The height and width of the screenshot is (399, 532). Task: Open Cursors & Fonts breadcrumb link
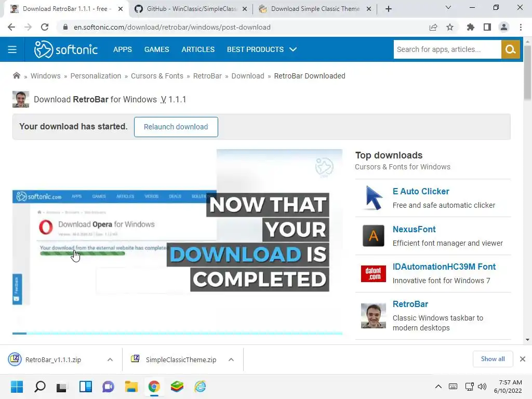point(157,76)
